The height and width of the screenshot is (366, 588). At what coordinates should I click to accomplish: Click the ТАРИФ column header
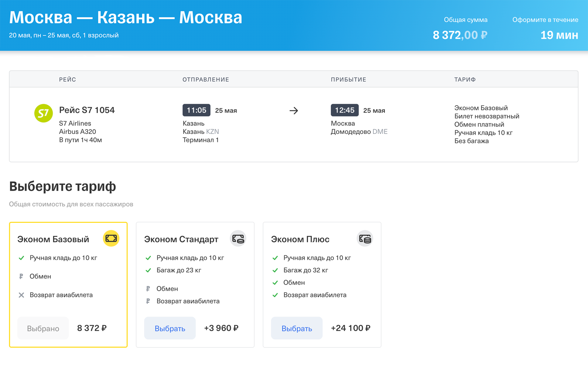465,79
